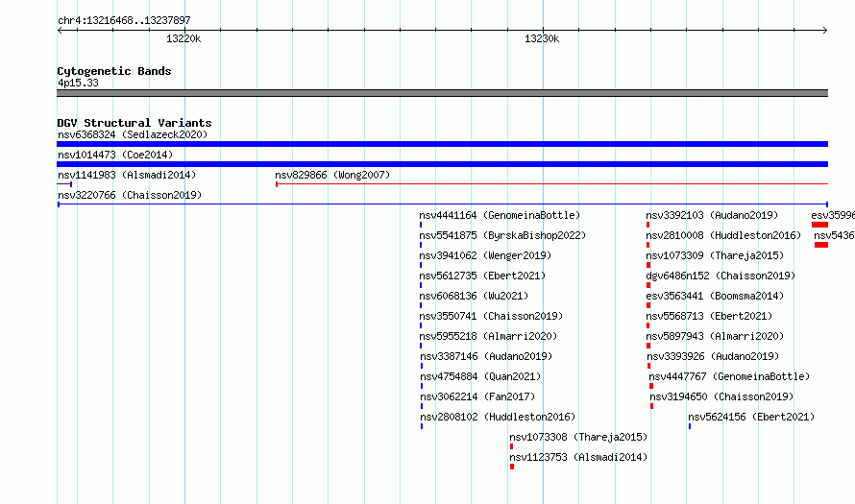Click nsv3062214 (Fan2017) label
The image size is (855, 504).
tap(477, 396)
